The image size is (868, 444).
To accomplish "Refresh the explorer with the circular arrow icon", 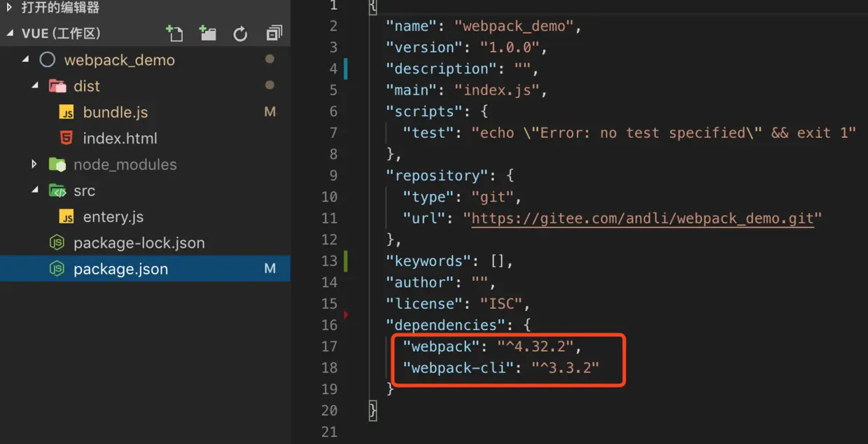I will pos(240,34).
